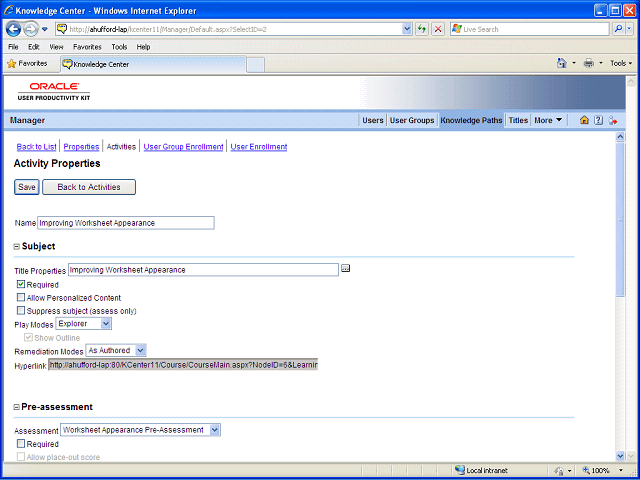
Task: Click the Title Properties browse ellipsis icon
Action: point(346,268)
